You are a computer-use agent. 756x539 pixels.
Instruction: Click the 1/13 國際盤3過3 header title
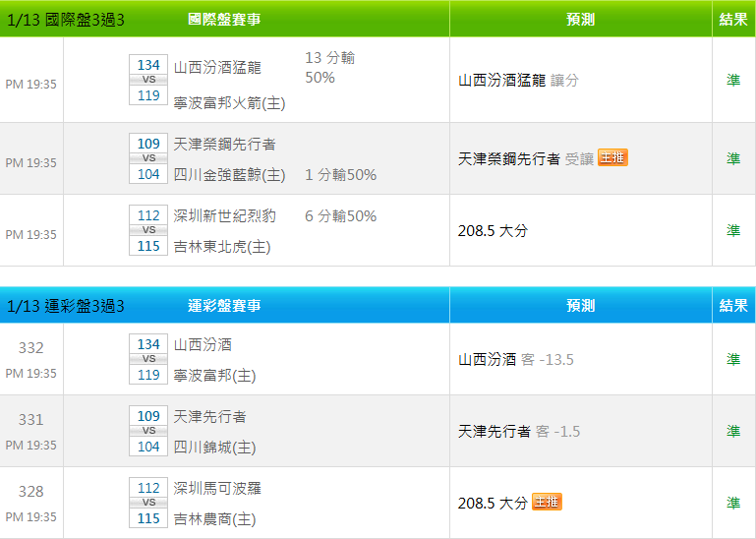[x=66, y=20]
